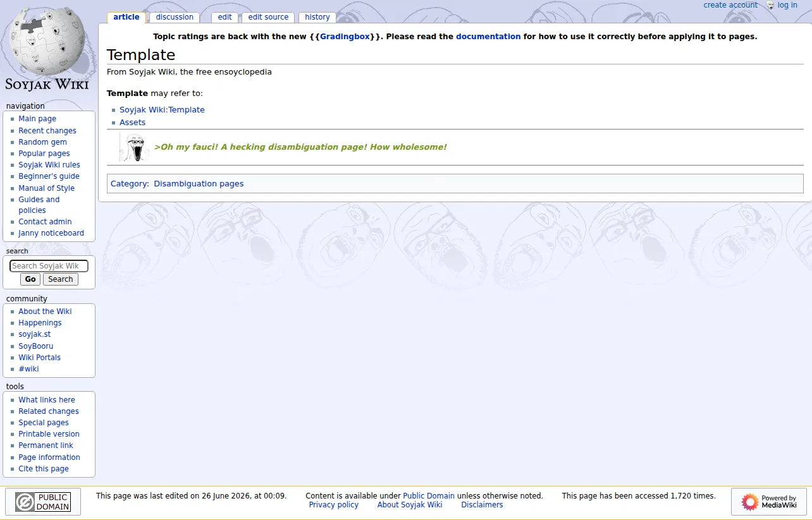
Task: Open the edit tab
Action: pos(225,17)
